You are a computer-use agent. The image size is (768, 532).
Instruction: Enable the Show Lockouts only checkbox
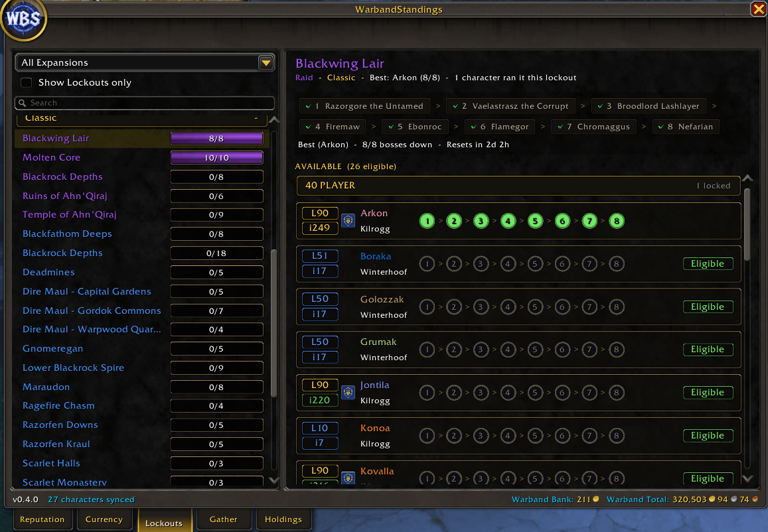(27, 82)
